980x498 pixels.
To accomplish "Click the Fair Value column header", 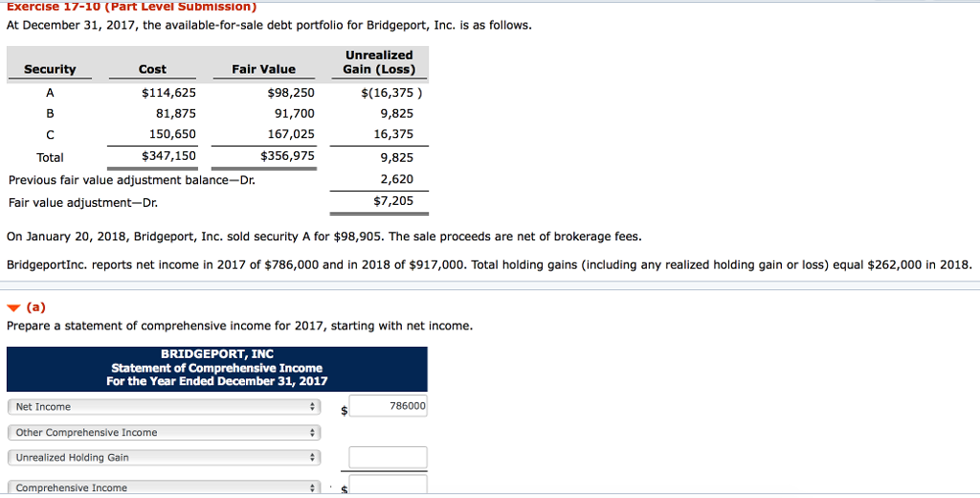I will coord(263,69).
